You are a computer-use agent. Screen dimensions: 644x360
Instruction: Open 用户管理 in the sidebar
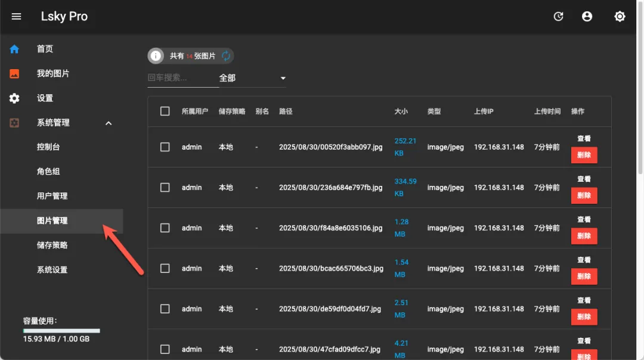click(x=52, y=196)
